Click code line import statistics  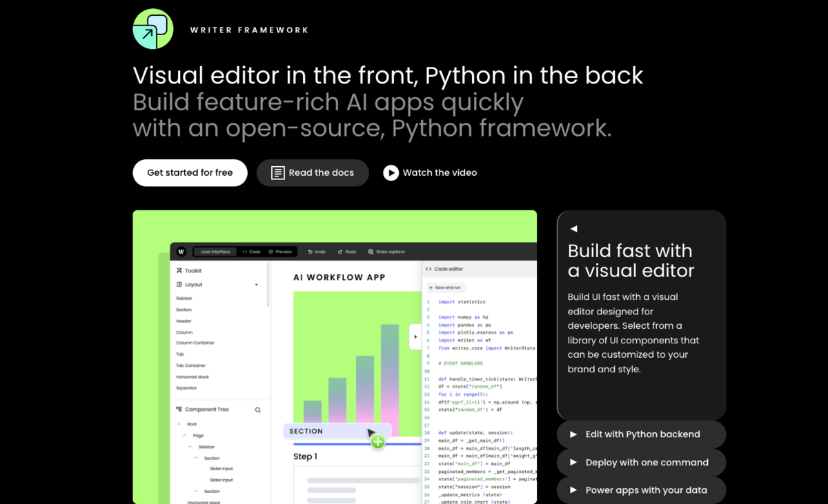point(462,301)
